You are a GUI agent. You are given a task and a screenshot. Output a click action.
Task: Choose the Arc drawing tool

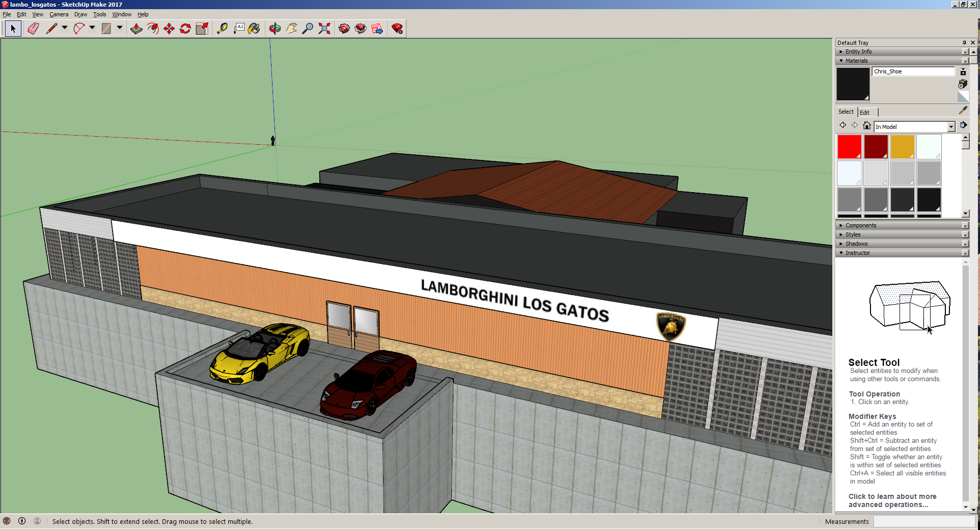click(x=79, y=29)
